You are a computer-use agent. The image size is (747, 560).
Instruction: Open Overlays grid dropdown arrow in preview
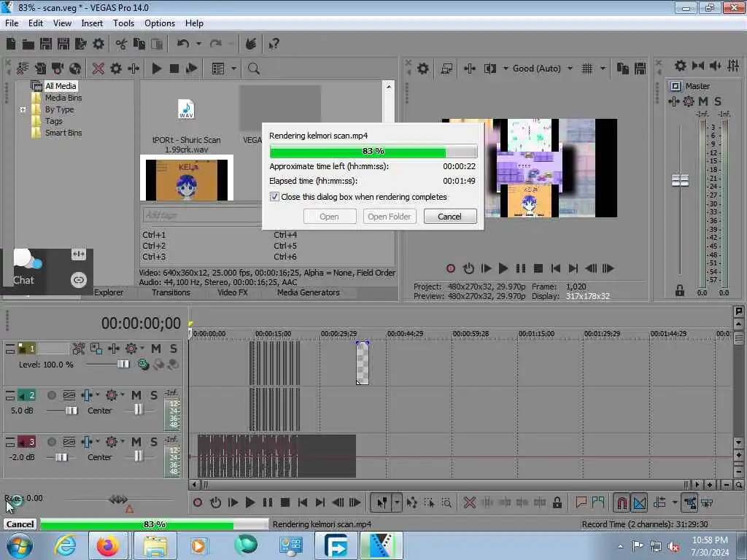point(603,69)
